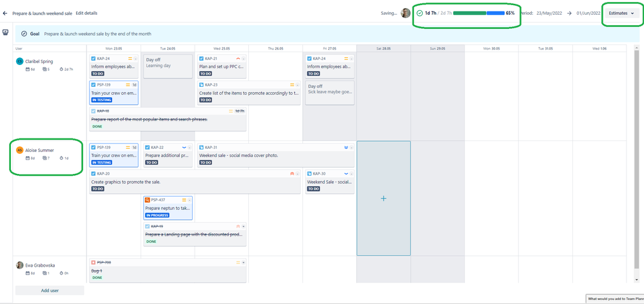Expand the dropdown arrow on KAP-19 card
This screenshot has width=644, height=304.
tap(244, 226)
